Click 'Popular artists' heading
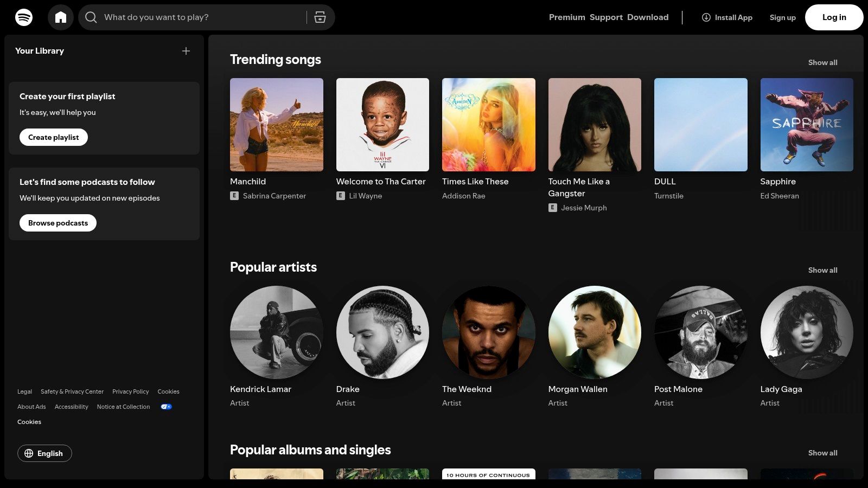The width and height of the screenshot is (868, 488). click(273, 267)
